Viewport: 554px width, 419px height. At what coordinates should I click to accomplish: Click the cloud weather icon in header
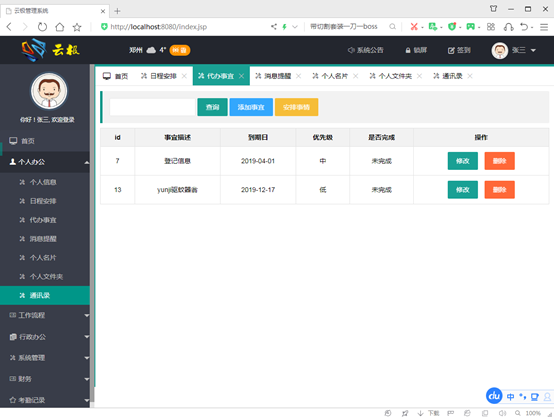click(151, 50)
